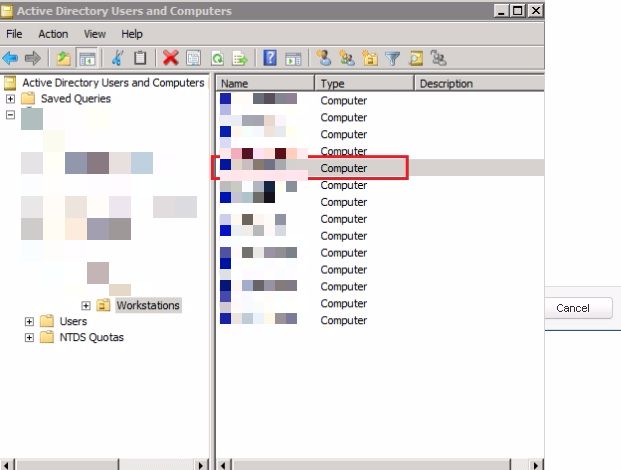The width and height of the screenshot is (621, 470).
Task: Sort list by the Type column header
Action: pyautogui.click(x=364, y=84)
